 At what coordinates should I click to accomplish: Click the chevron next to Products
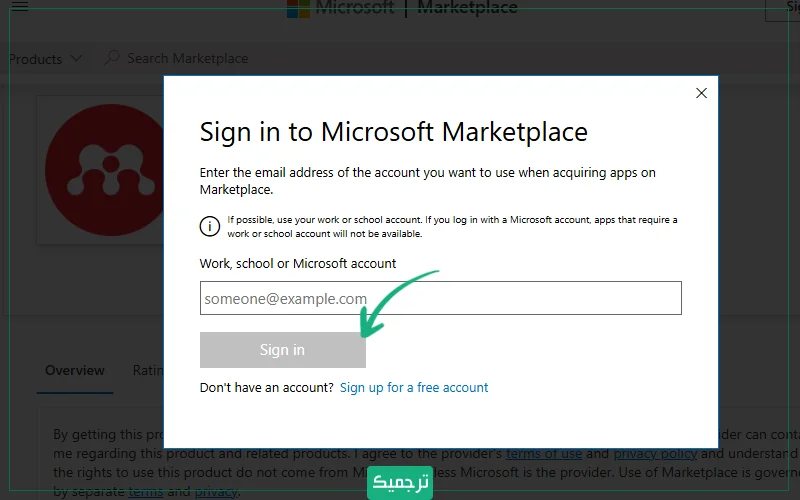pos(76,59)
